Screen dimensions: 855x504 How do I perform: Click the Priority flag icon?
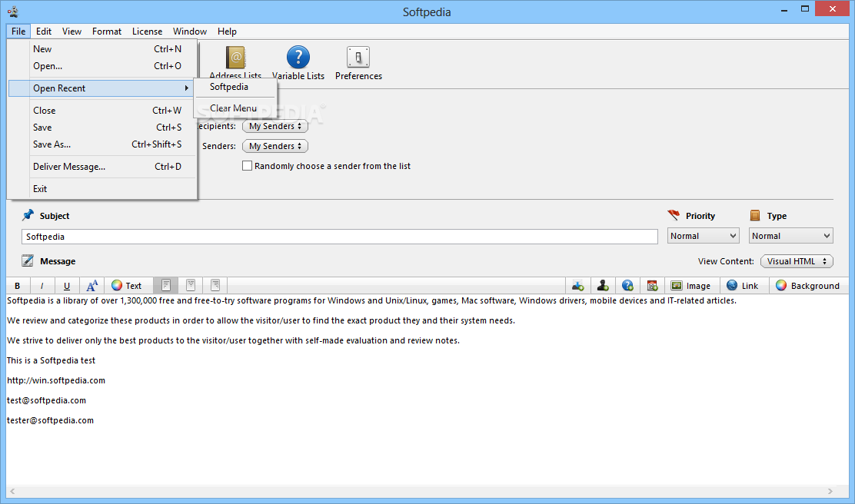674,215
